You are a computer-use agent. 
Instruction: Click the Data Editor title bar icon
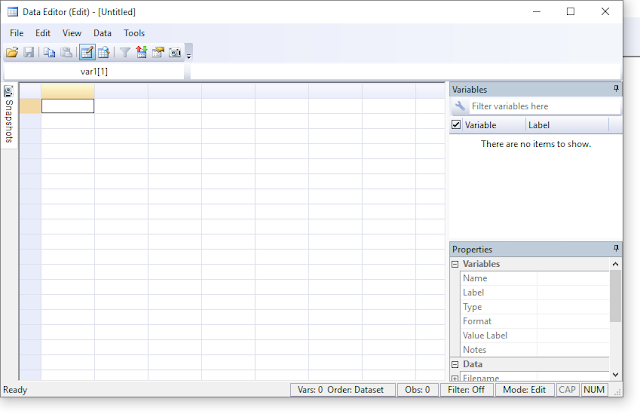tap(13, 12)
